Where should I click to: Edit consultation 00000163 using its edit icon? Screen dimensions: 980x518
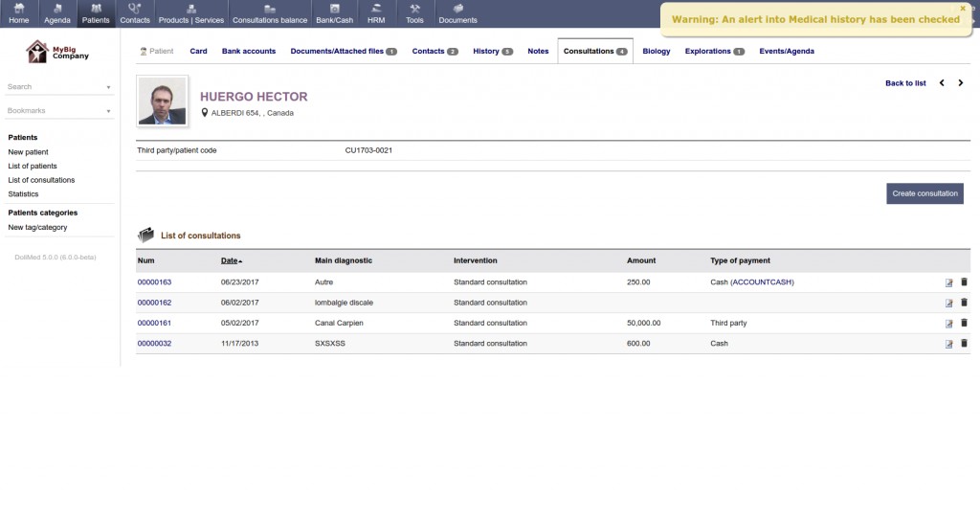click(x=948, y=282)
